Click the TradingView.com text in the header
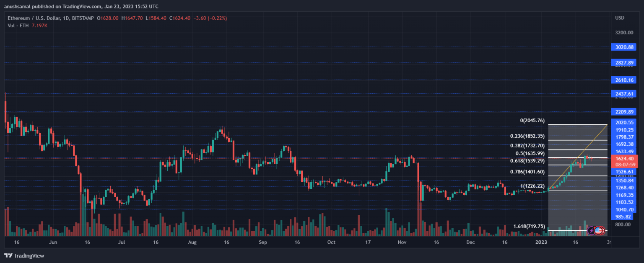The width and height of the screenshot is (644, 263). [82, 6]
